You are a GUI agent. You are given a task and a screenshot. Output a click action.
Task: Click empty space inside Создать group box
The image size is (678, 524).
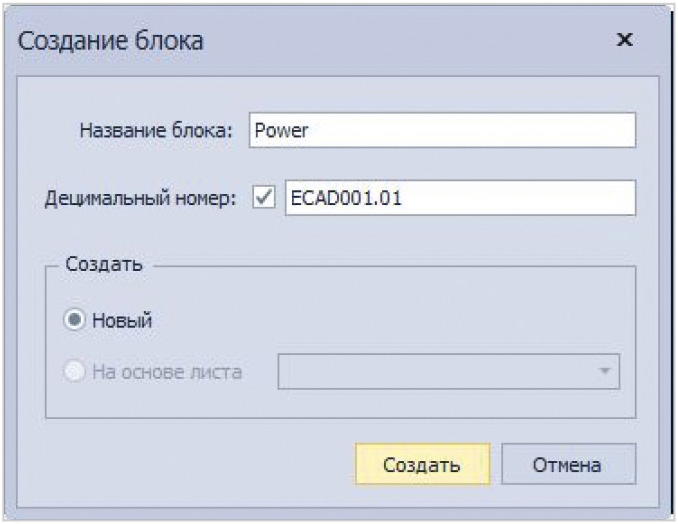[x=400, y=320]
